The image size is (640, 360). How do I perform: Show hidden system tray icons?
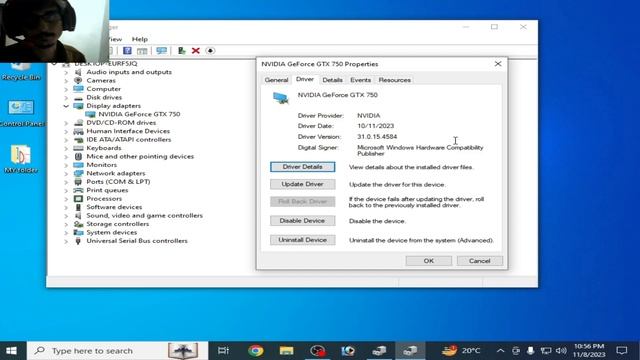pyautogui.click(x=500, y=351)
